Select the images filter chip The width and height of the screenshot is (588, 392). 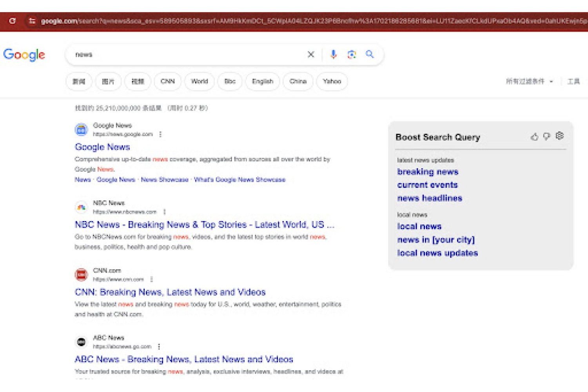pos(108,82)
